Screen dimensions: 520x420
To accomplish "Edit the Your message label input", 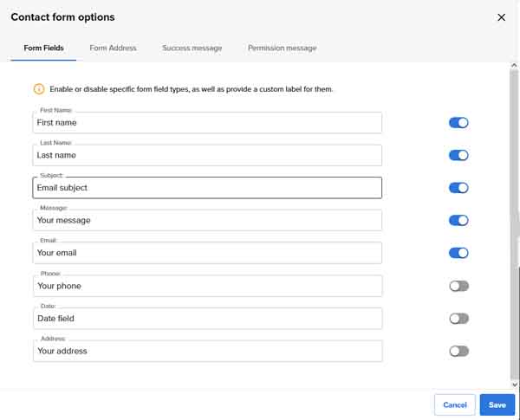I will [207, 220].
